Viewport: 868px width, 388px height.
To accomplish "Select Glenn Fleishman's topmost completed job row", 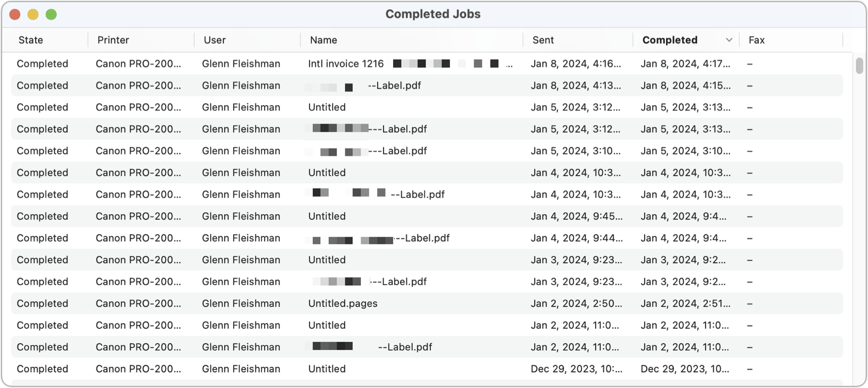I will [241, 63].
